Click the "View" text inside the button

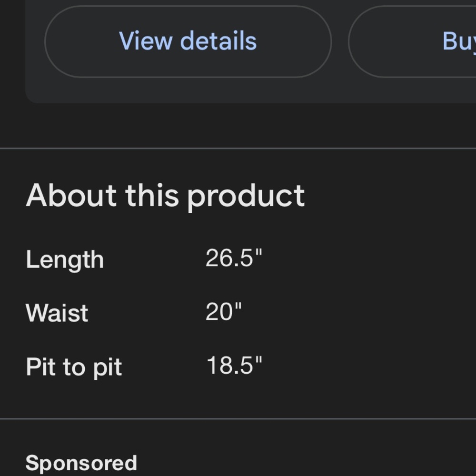[x=146, y=40]
